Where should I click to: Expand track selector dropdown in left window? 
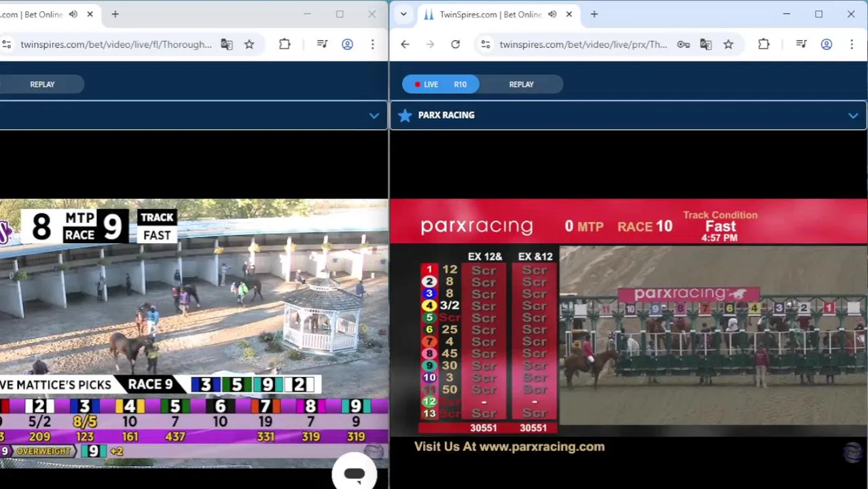(x=374, y=115)
